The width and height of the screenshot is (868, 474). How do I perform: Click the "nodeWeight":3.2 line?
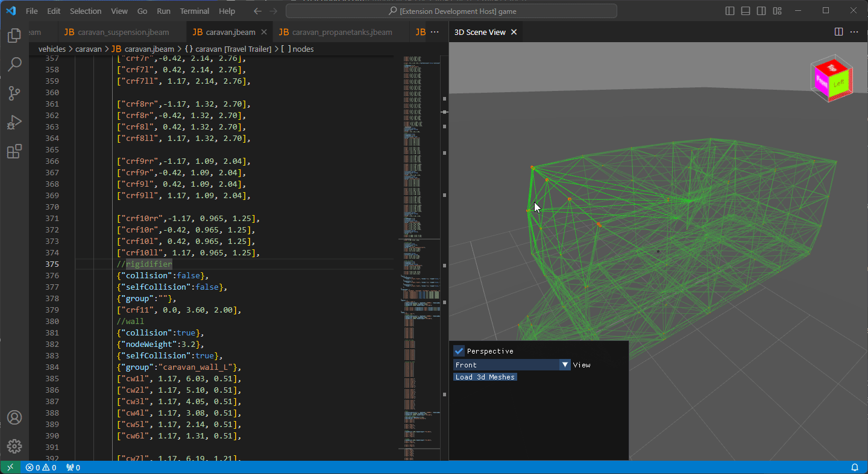pyautogui.click(x=162, y=344)
